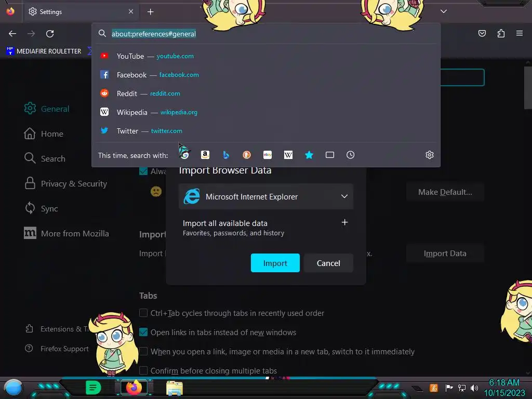List all tabs with chevron button
The image size is (532, 399).
(444, 11)
